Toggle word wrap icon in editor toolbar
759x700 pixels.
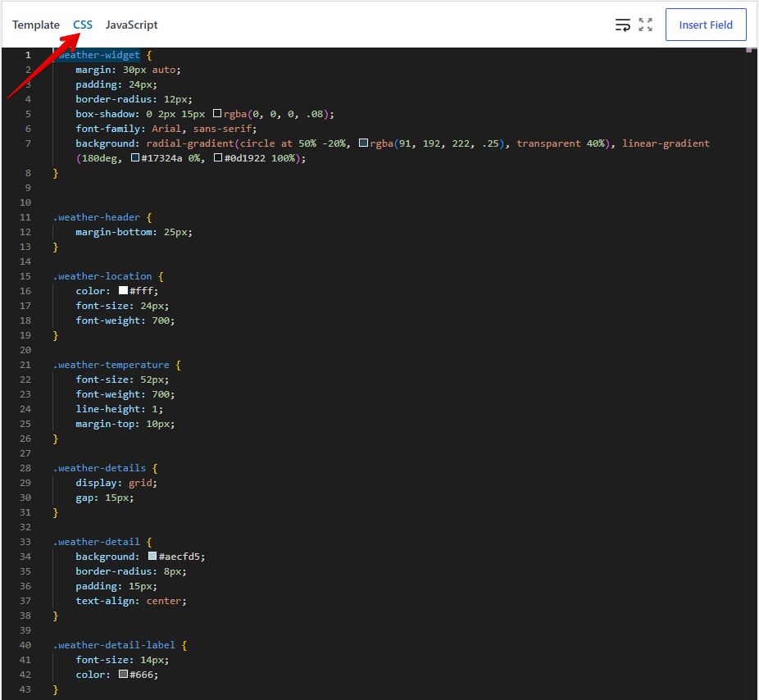622,25
